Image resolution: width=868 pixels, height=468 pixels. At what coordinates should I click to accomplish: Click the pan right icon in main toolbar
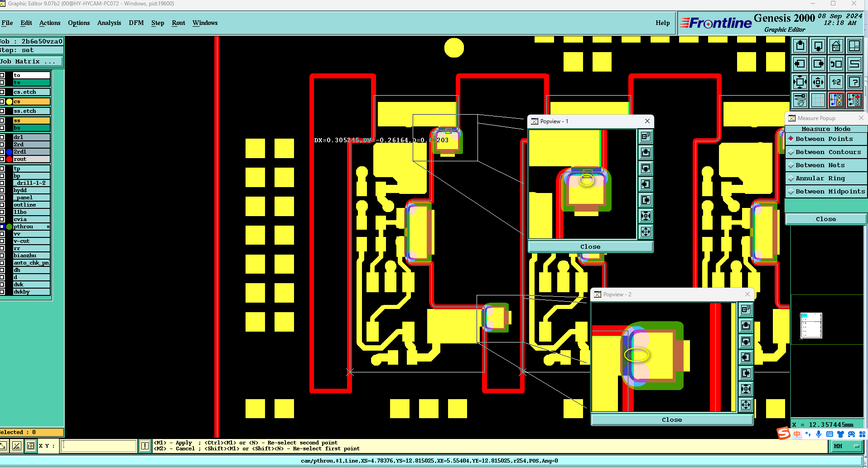pyautogui.click(x=818, y=64)
